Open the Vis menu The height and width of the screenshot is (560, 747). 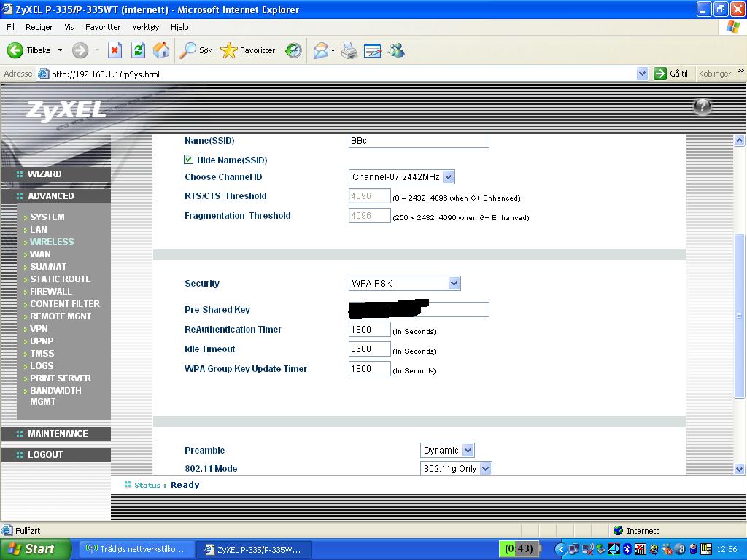69,27
